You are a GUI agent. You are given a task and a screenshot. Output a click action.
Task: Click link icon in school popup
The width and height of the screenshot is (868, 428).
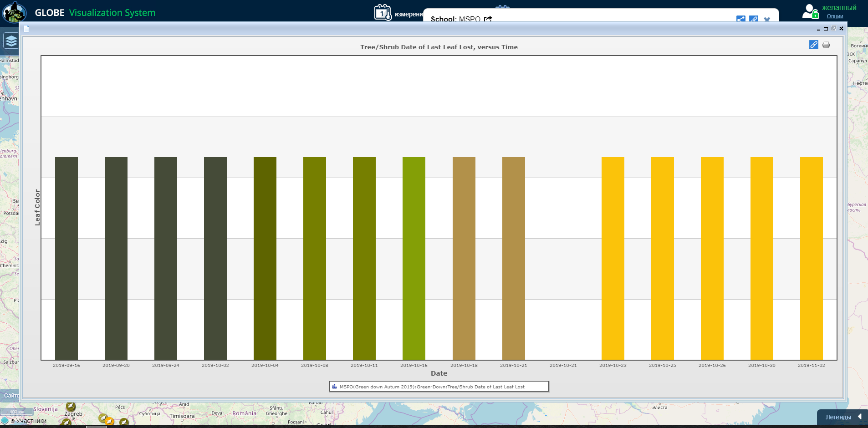(x=754, y=19)
